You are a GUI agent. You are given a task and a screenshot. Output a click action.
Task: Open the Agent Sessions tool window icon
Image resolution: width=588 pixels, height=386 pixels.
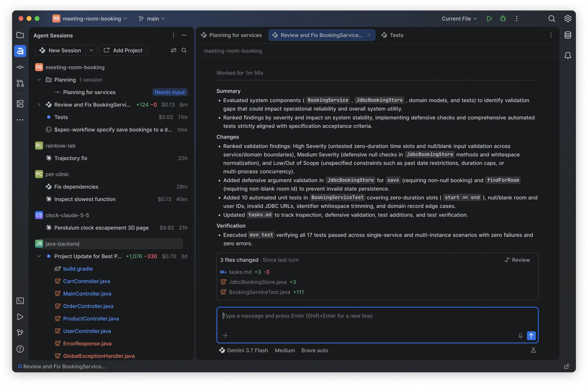tap(20, 51)
